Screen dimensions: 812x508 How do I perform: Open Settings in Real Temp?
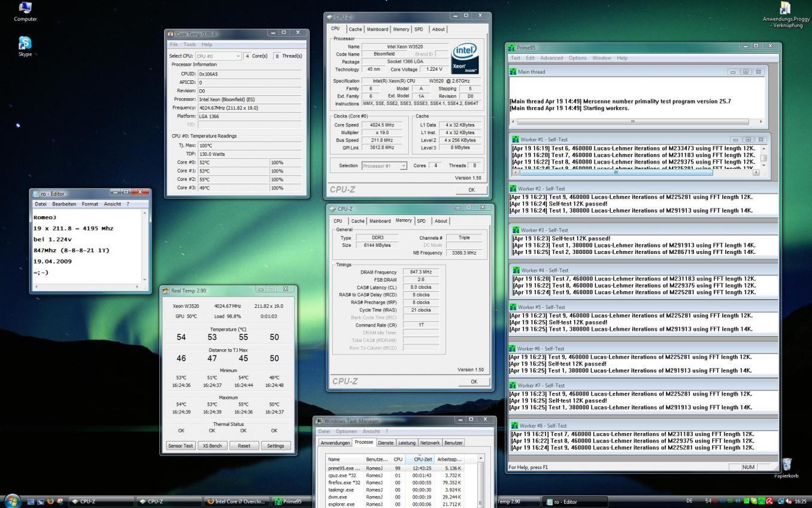pyautogui.click(x=275, y=446)
